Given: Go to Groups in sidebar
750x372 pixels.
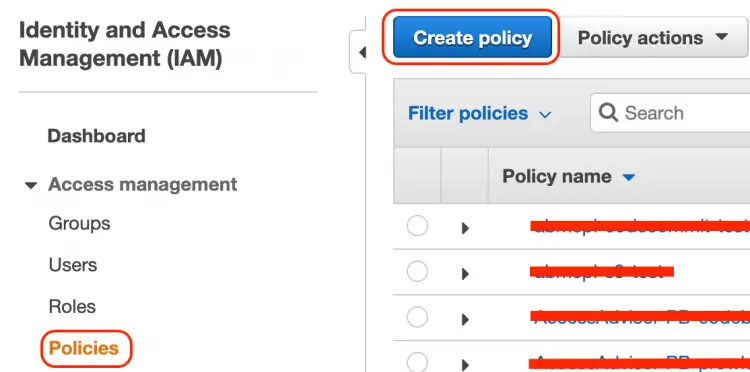Looking at the screenshot, I should coord(79,223).
